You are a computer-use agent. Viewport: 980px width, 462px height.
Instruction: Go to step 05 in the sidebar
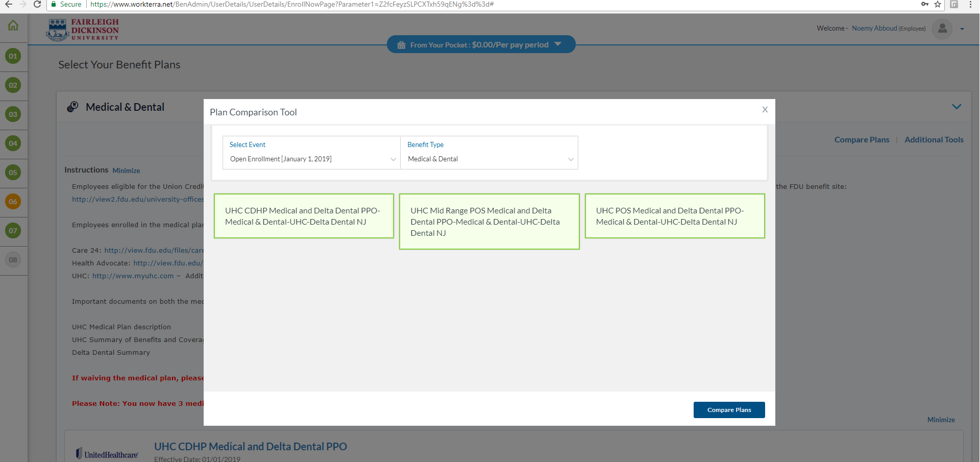tap(13, 173)
